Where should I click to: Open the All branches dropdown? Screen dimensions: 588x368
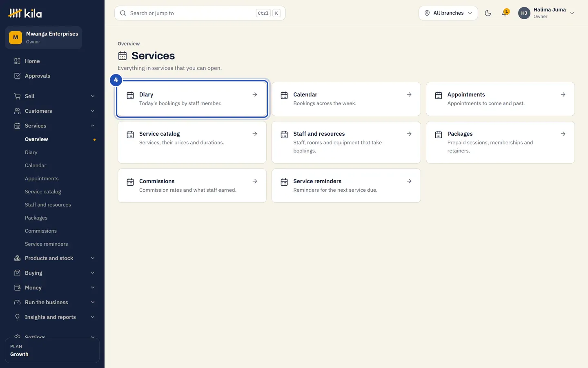(x=448, y=13)
